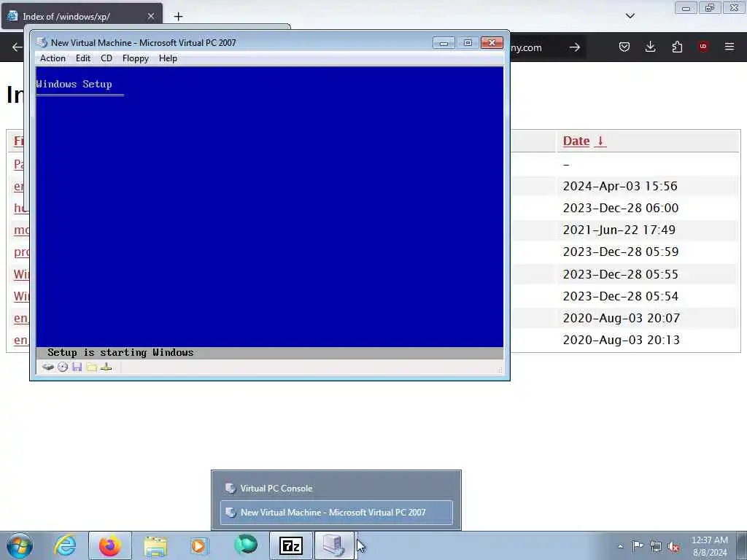Screen dimensions: 747x560
Task: Sort listing by the Date column header
Action: [584, 141]
